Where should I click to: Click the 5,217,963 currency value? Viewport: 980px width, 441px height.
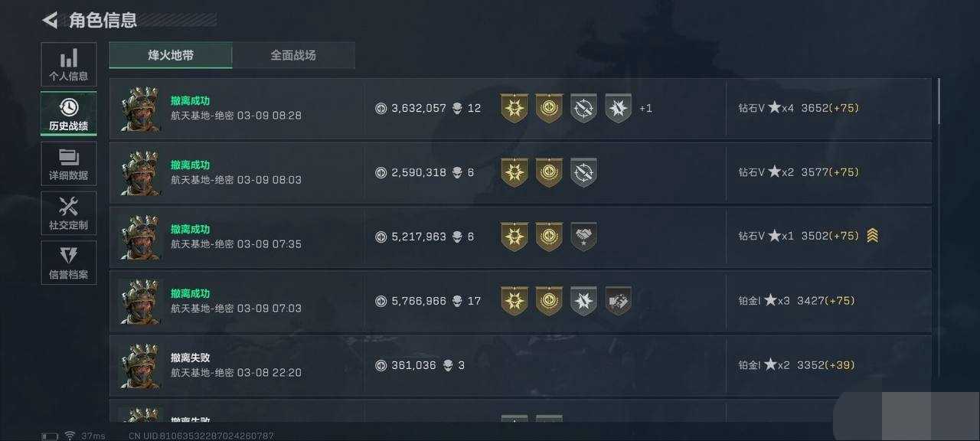418,237
